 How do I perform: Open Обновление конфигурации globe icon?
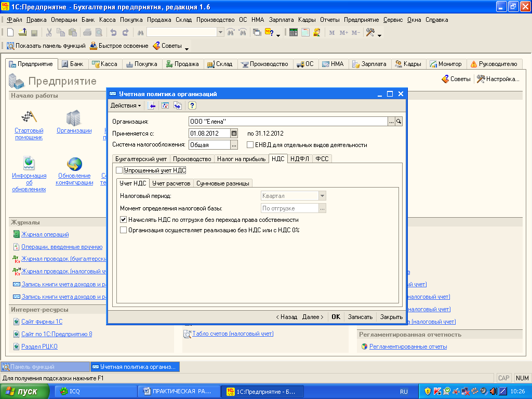tap(75, 164)
